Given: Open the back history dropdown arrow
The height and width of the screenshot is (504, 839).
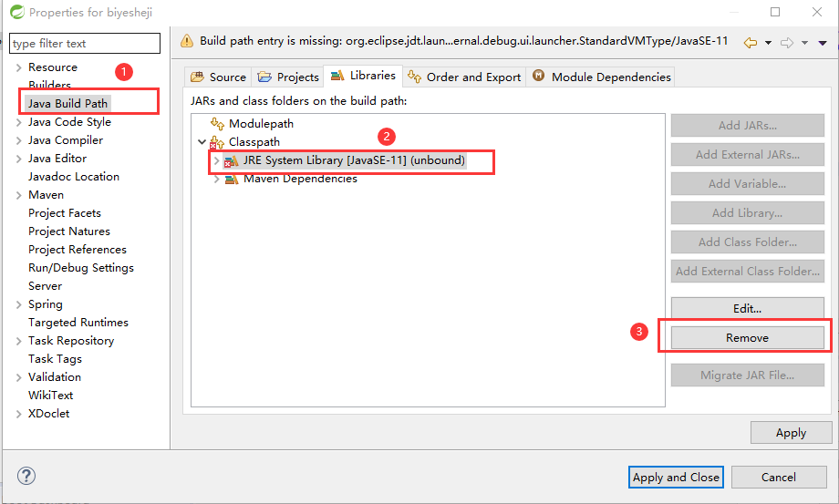Looking at the screenshot, I should tap(769, 43).
